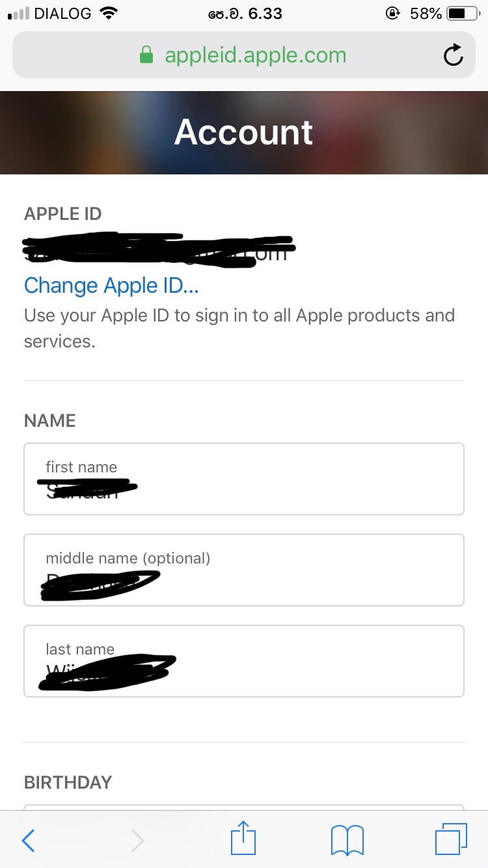
Task: Focus the middle name optional field
Action: tap(244, 570)
